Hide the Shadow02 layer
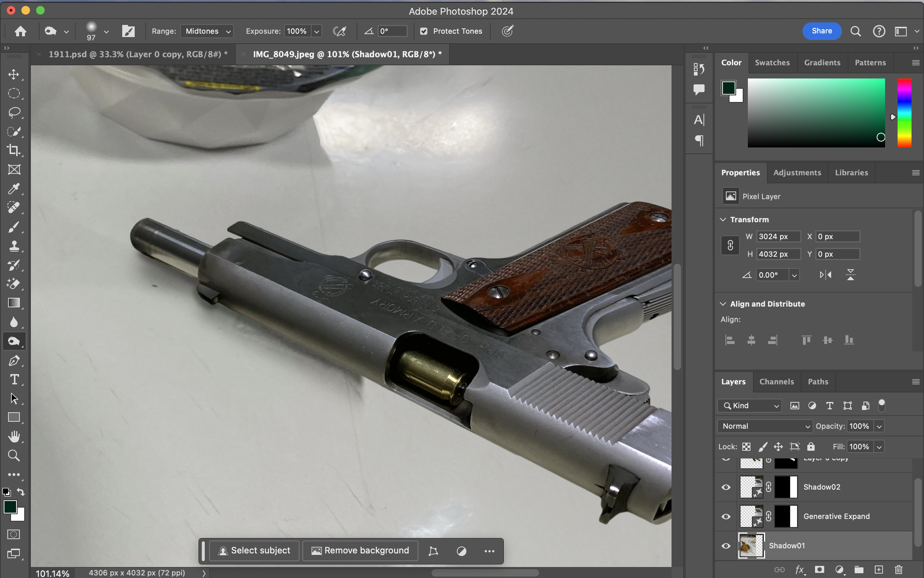The height and width of the screenshot is (578, 924). click(725, 487)
